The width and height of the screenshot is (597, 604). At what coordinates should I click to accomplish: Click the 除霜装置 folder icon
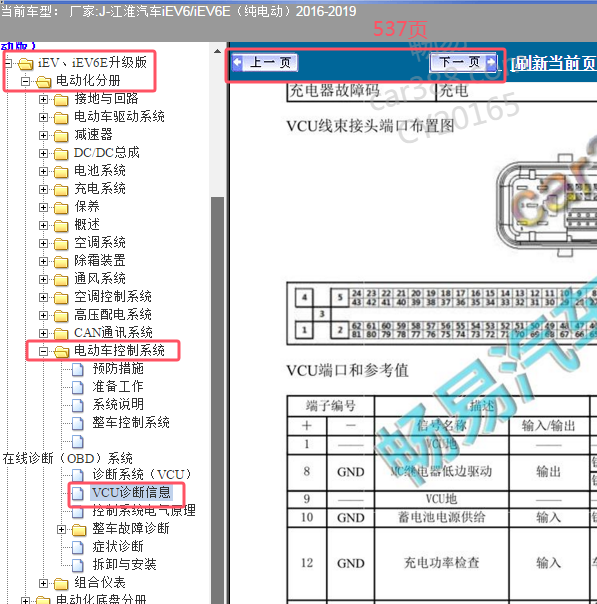pos(61,262)
